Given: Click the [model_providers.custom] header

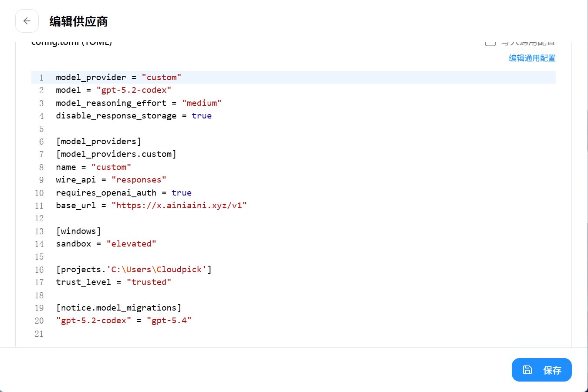Looking at the screenshot, I should 116,154.
